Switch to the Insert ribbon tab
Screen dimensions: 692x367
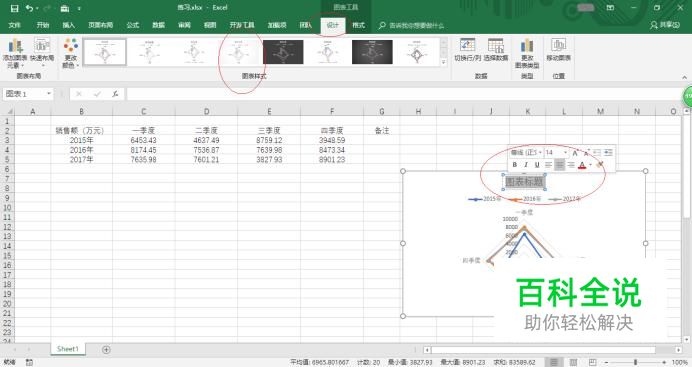(x=68, y=25)
